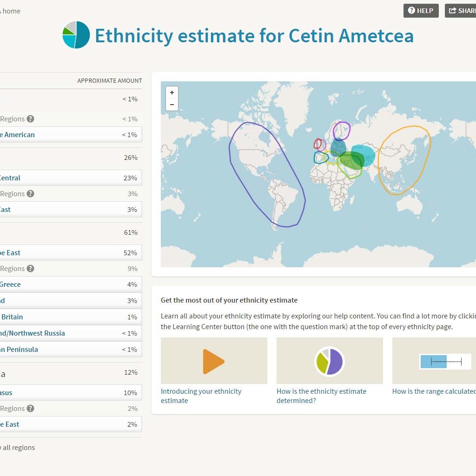Zoom into the map with the plus button
The width and height of the screenshot is (476, 476).
172,92
